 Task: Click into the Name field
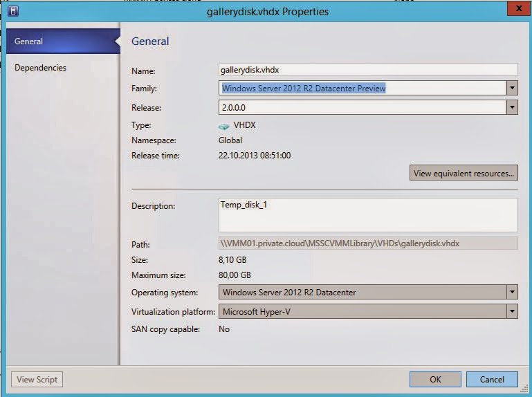[x=368, y=70]
